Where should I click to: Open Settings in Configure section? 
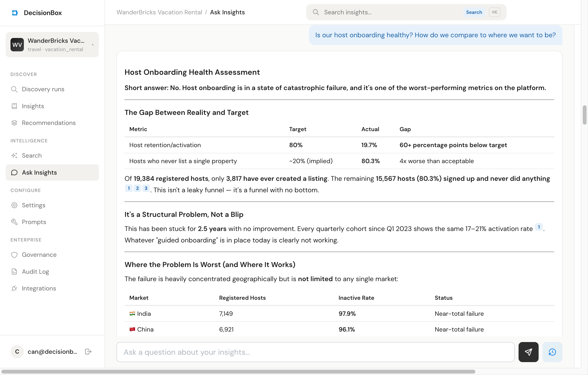(52, 205)
